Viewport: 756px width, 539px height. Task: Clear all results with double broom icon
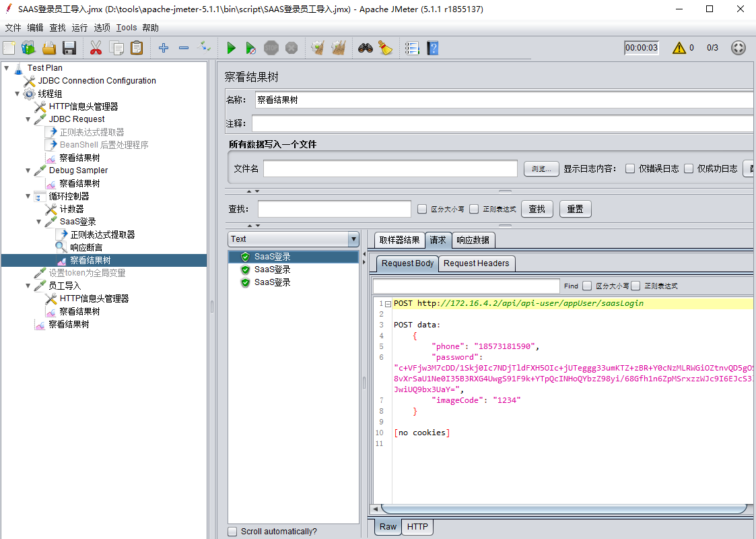point(338,48)
